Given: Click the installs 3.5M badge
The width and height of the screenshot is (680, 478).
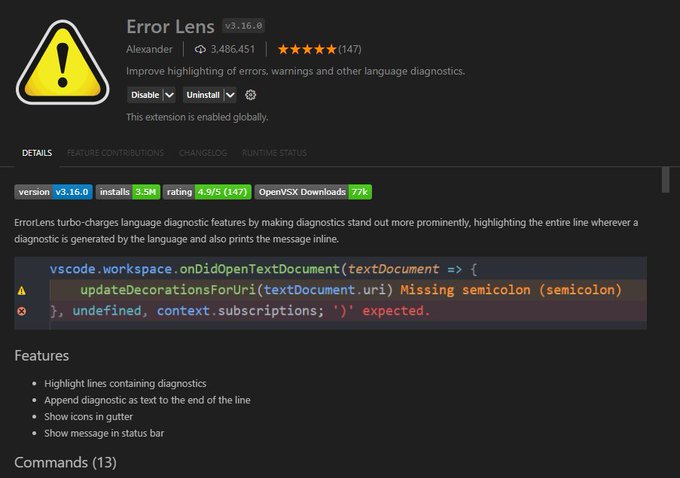Looking at the screenshot, I should pos(128,192).
